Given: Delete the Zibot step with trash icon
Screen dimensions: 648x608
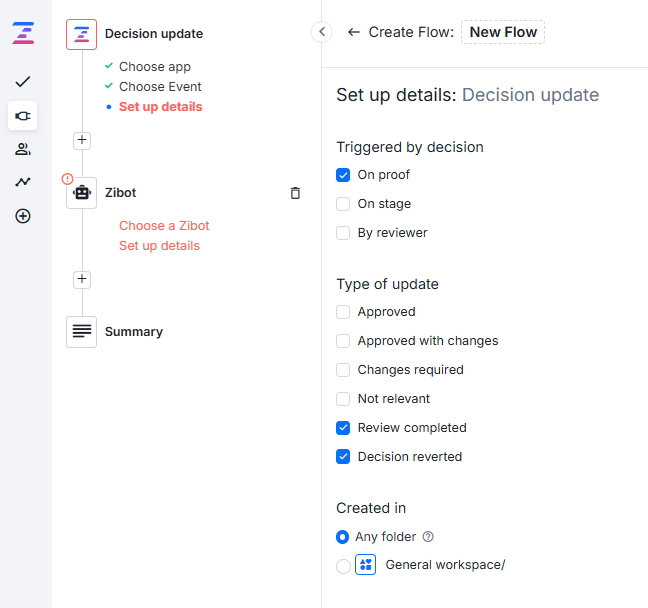Looking at the screenshot, I should 295,193.
